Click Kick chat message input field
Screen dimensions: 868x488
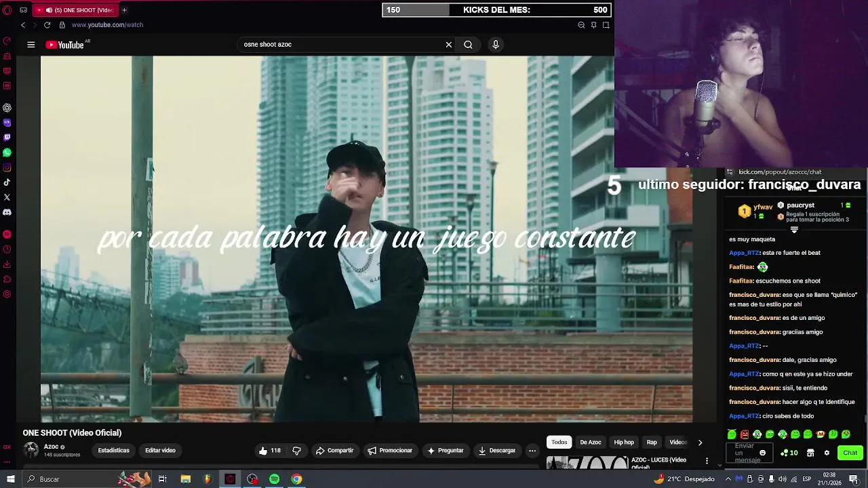point(749,453)
